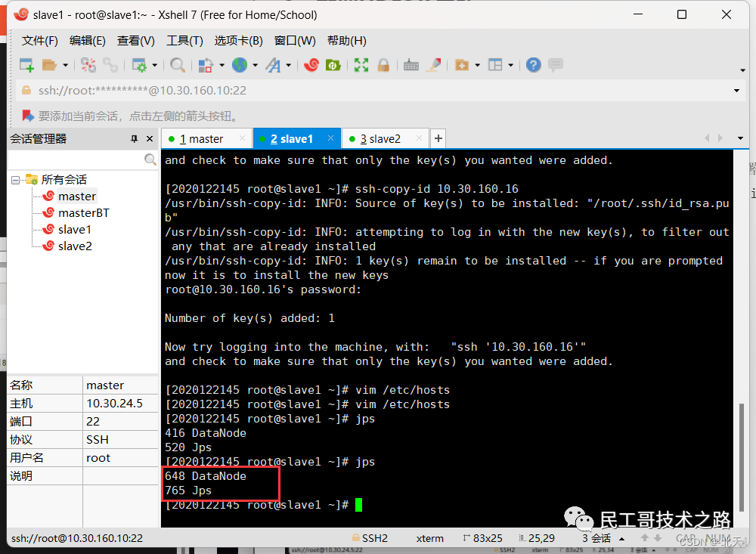Toggle the full screen toolbar icon
Image resolution: width=756 pixels, height=554 pixels.
tap(361, 65)
